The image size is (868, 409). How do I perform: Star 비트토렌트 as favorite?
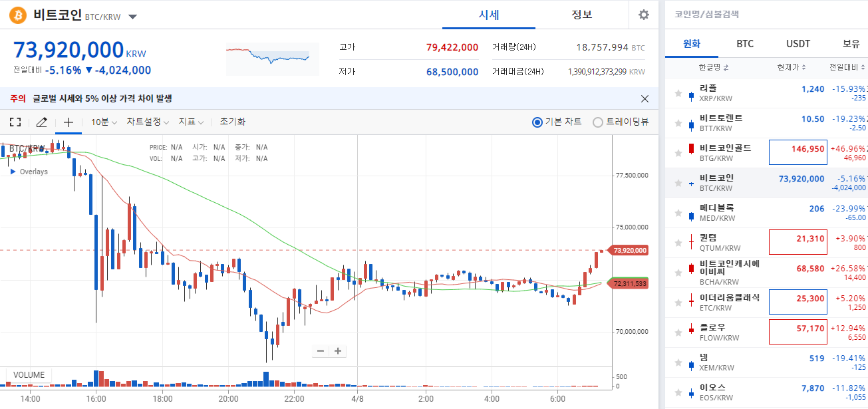coord(678,123)
